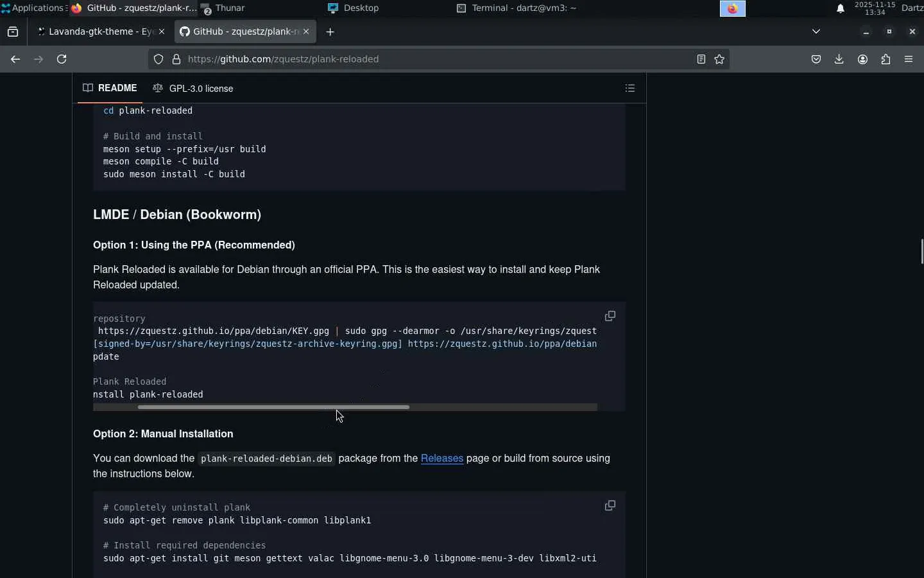Click the 'sudo apt-get remove plank' command line
Viewport: 924px width, 578px height.
pos(237,520)
